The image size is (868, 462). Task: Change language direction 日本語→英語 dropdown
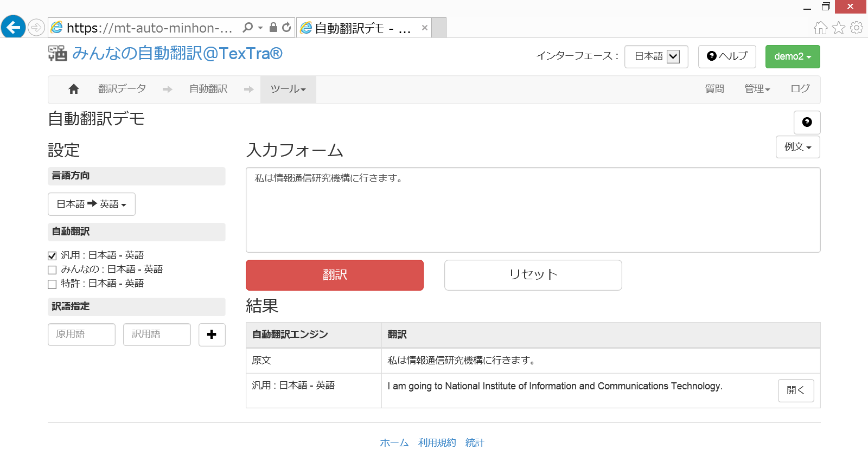(x=92, y=204)
